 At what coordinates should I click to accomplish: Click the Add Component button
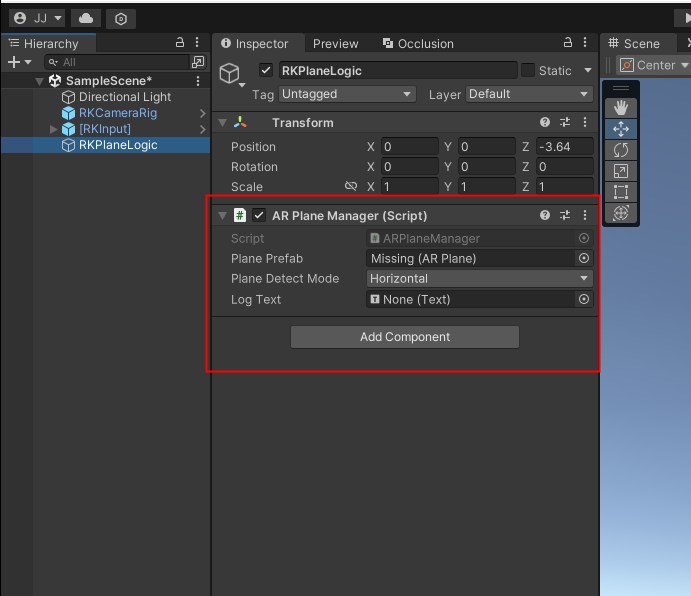405,337
